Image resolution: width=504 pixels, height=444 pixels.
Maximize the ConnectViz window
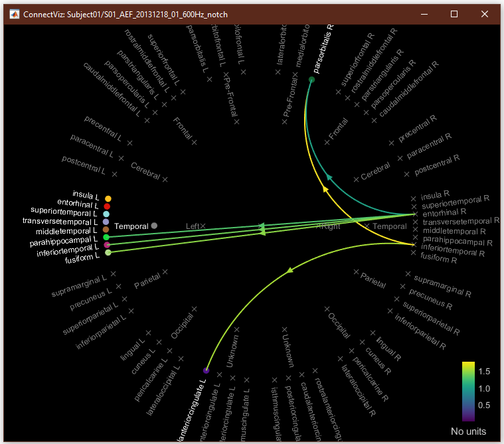[x=454, y=14]
